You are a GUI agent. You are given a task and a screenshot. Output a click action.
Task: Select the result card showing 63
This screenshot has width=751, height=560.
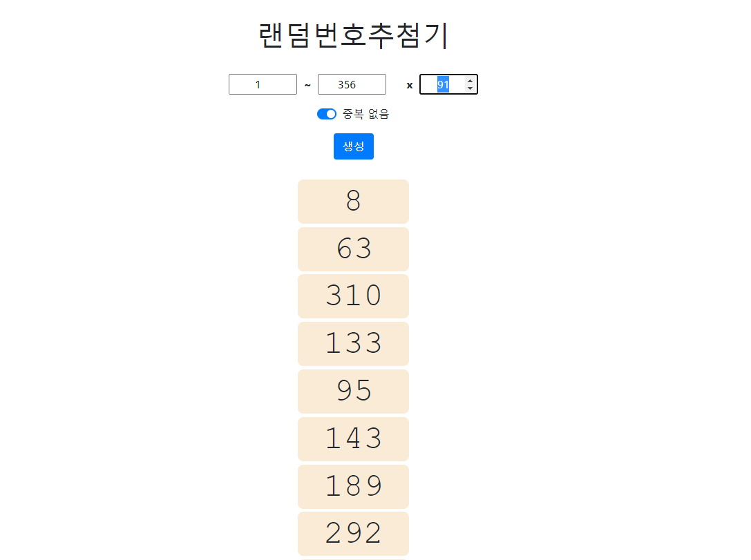point(353,249)
